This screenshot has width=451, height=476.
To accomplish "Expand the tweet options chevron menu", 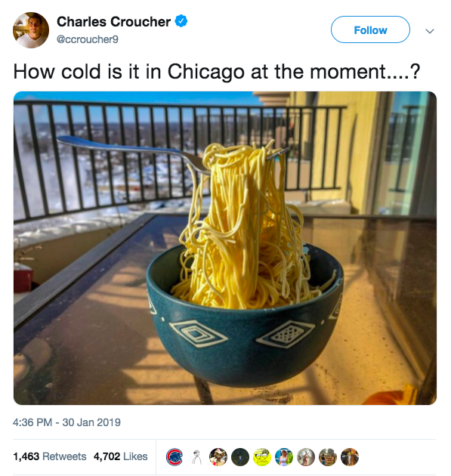I will [x=430, y=31].
